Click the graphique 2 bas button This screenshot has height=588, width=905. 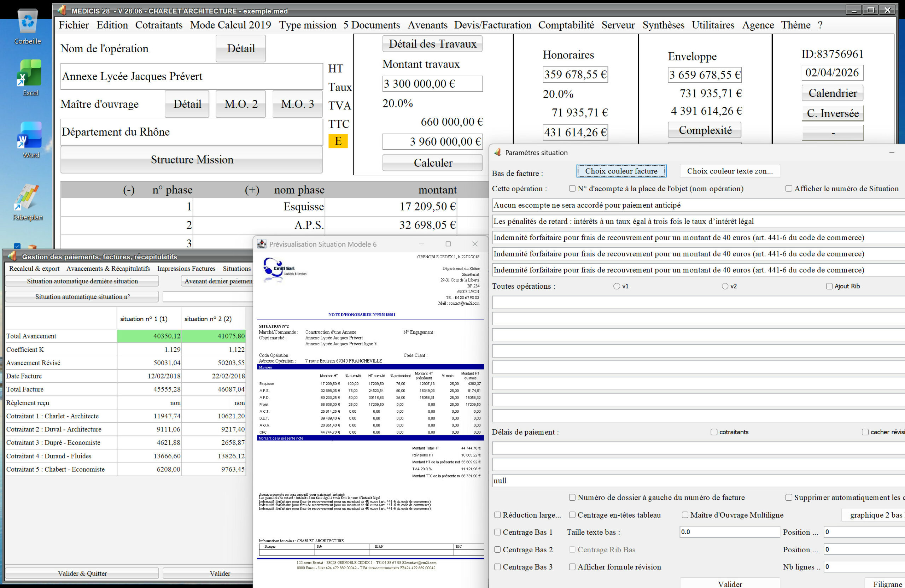pos(874,515)
